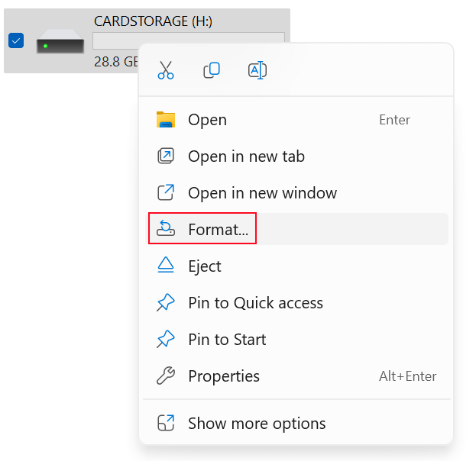476x461 pixels.
Task: Select Pin to Quick access
Action: click(255, 303)
